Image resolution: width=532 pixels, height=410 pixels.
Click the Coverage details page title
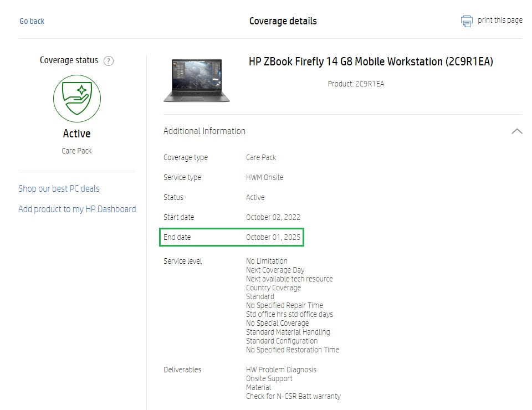pos(283,21)
